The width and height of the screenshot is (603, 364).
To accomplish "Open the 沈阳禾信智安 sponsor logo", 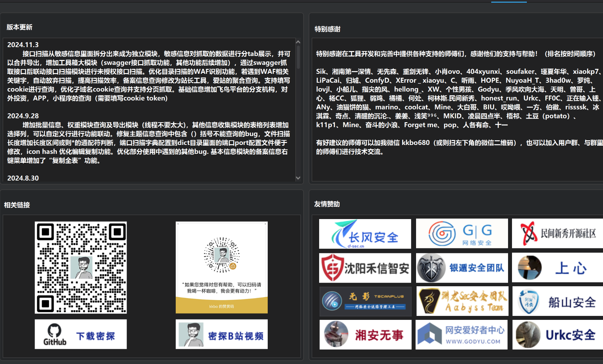I will point(365,268).
